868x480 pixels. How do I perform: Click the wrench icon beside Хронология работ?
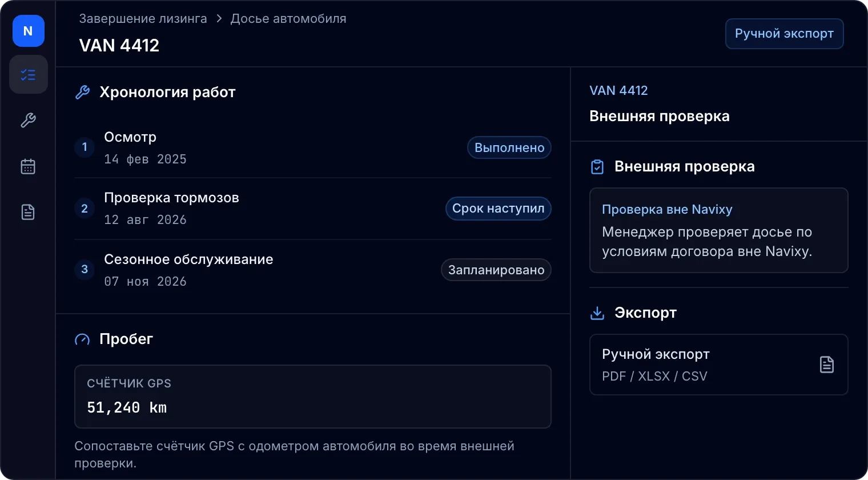click(x=83, y=93)
